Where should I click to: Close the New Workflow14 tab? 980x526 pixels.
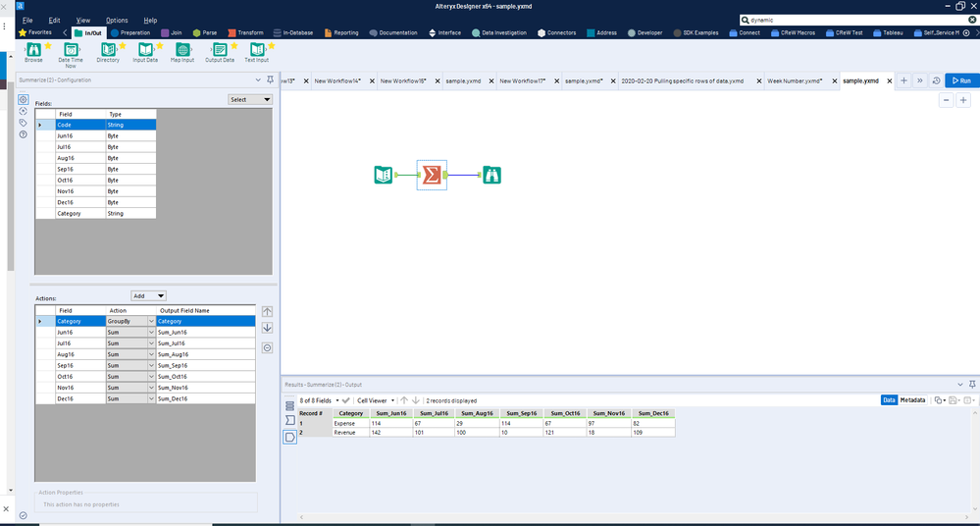point(372,80)
